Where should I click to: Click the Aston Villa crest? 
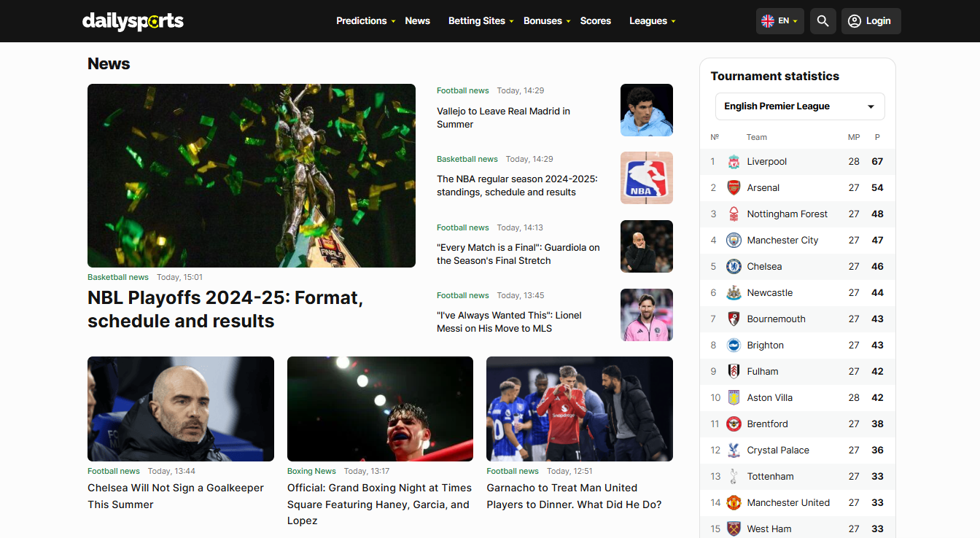click(x=734, y=398)
